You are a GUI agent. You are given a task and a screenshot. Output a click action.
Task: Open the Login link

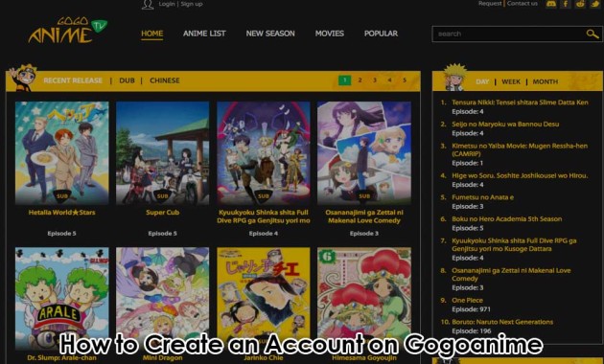167,4
